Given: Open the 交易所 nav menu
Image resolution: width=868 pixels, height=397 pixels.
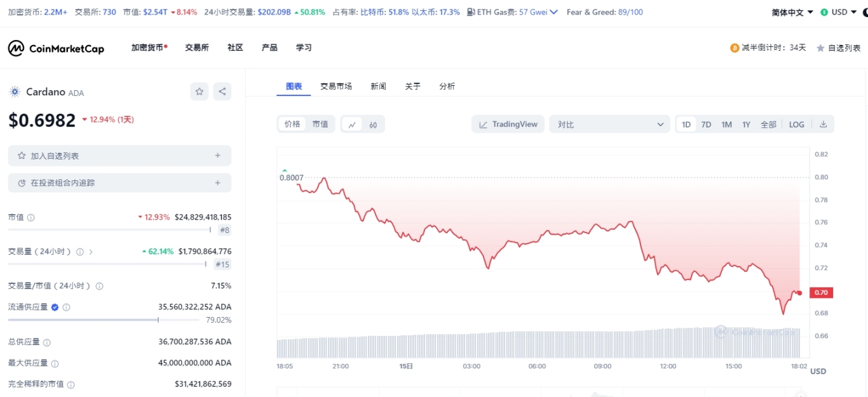Looking at the screenshot, I should point(197,48).
